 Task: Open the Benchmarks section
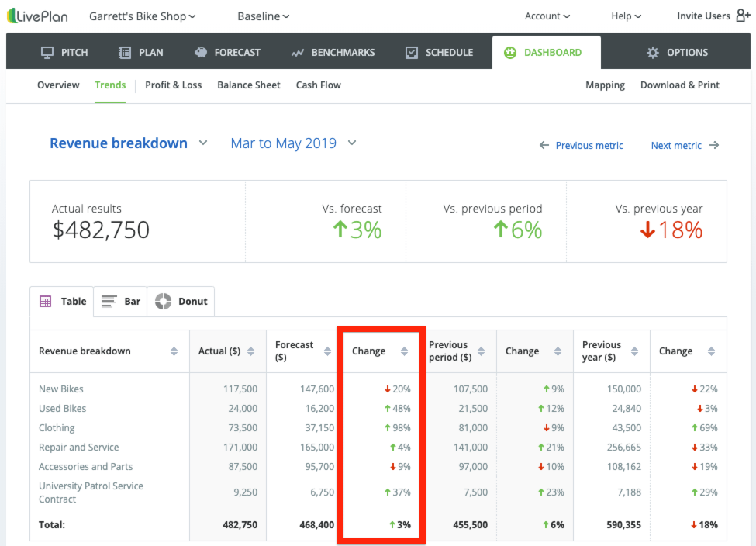click(333, 53)
